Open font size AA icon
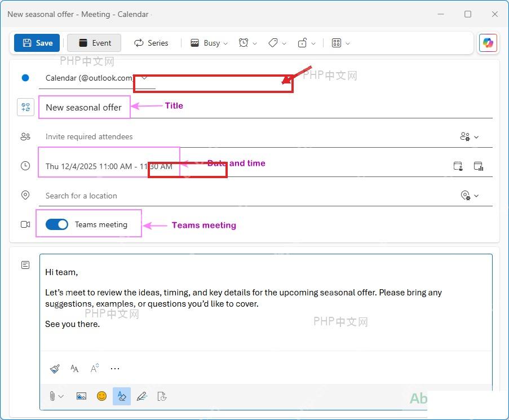The image size is (509, 420). [74, 368]
